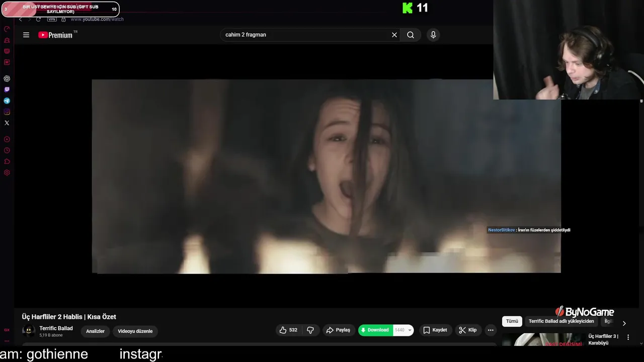Like the video with thumbs up 532
This screenshot has width=644, height=362.
288,330
